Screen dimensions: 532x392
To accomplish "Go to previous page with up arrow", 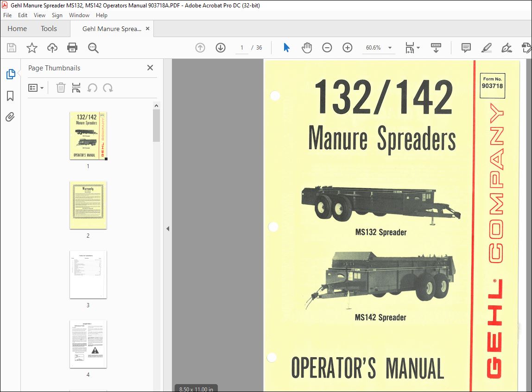I will [200, 48].
